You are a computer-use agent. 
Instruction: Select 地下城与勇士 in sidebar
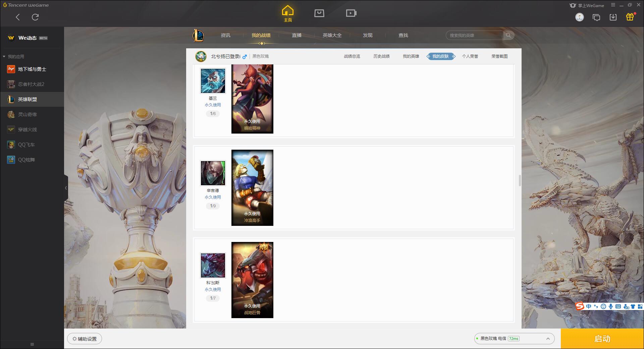32,69
